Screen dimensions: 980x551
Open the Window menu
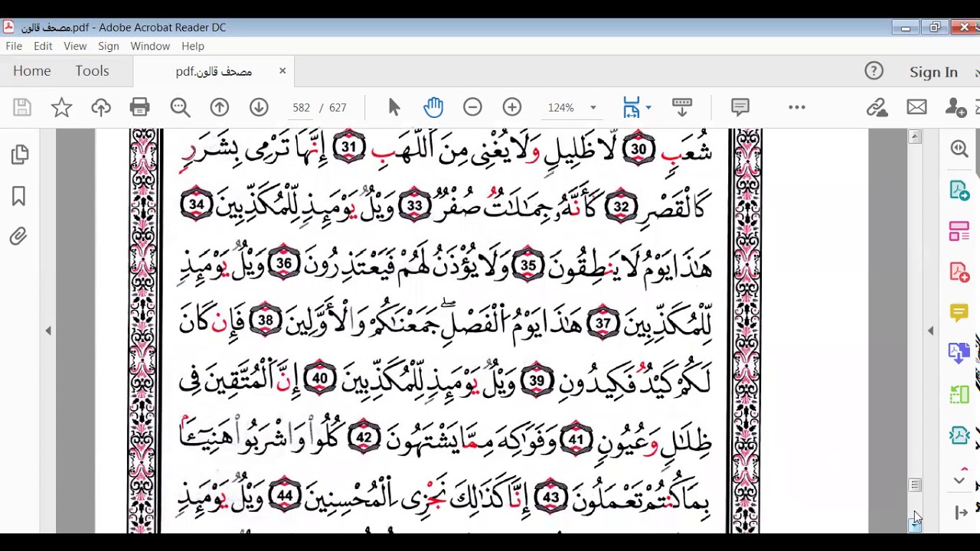click(x=150, y=46)
